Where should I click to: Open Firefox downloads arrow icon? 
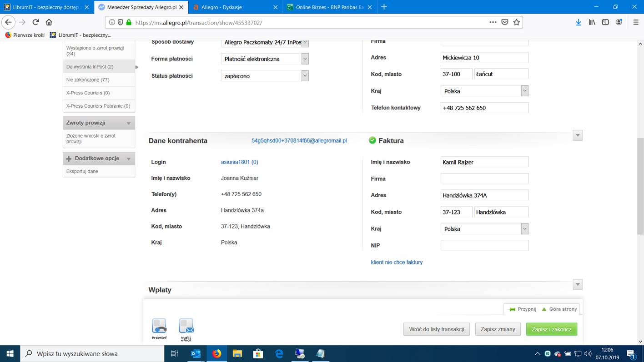coord(578,22)
